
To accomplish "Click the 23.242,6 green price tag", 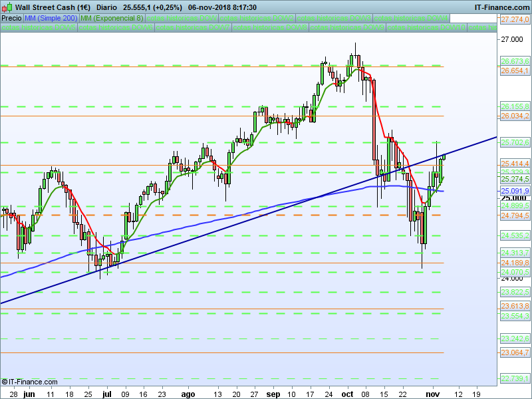I will pyautogui.click(x=515, y=338).
